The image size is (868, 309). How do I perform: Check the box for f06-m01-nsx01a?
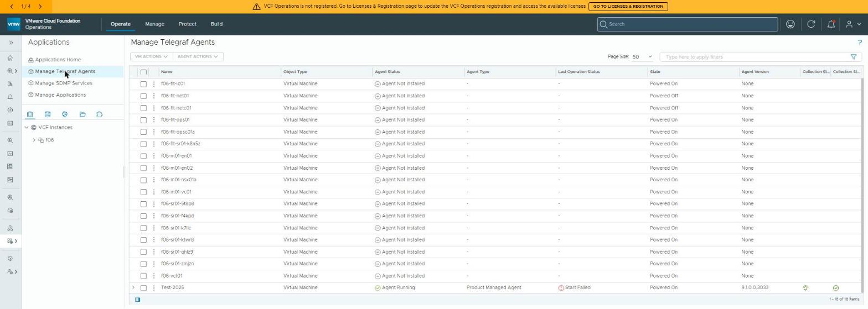(143, 180)
